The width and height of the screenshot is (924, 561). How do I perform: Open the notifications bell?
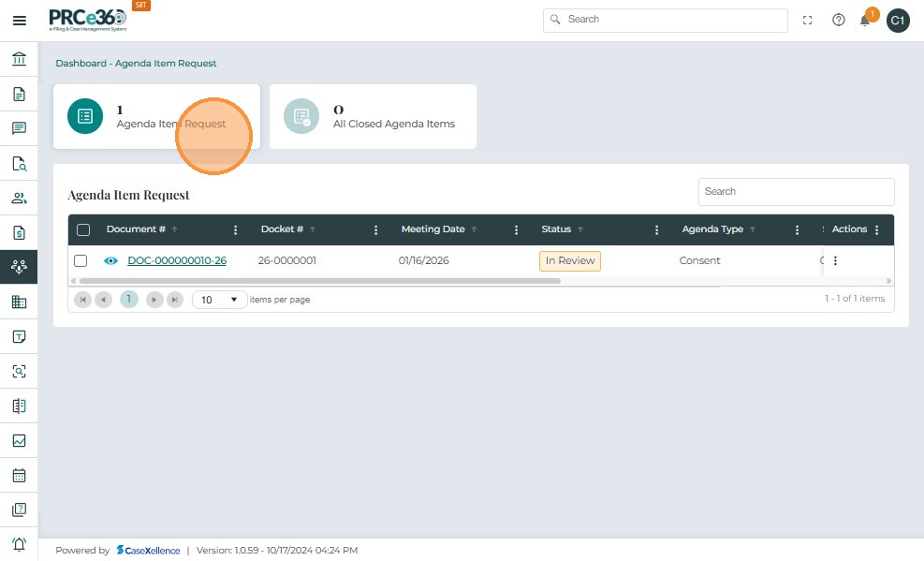pos(865,21)
